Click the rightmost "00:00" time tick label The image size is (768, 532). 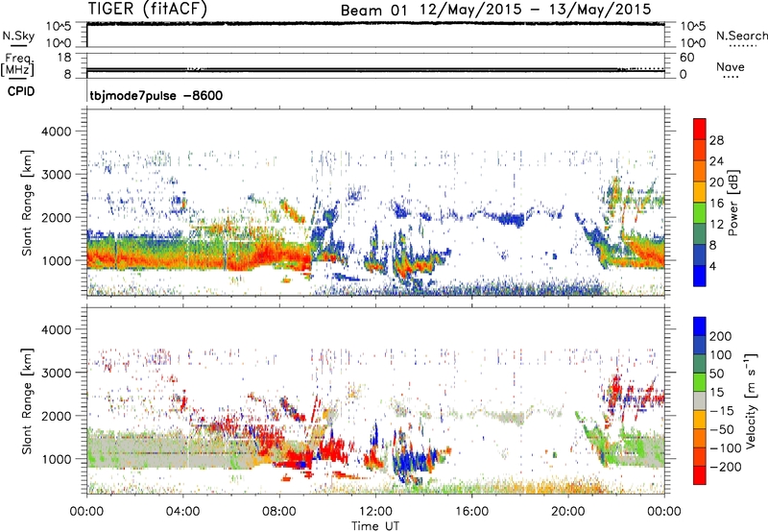pos(664,512)
